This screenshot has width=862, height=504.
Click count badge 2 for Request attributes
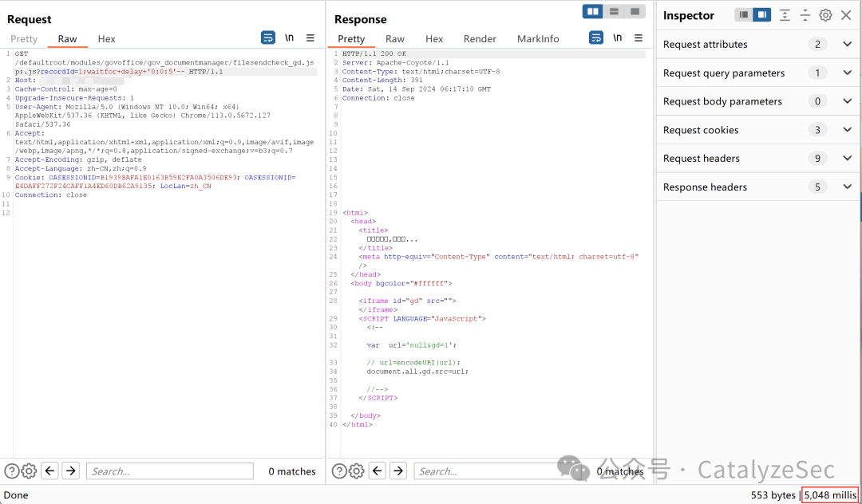(x=817, y=44)
